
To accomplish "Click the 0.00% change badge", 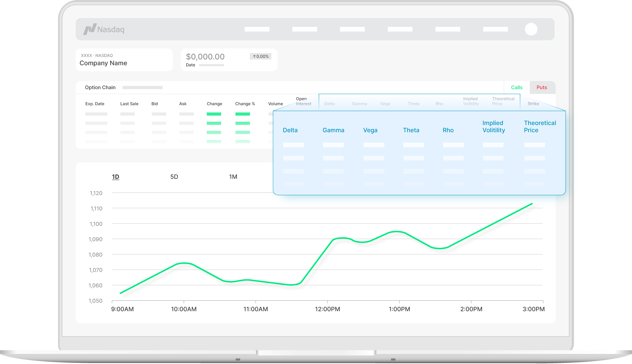I will point(261,56).
